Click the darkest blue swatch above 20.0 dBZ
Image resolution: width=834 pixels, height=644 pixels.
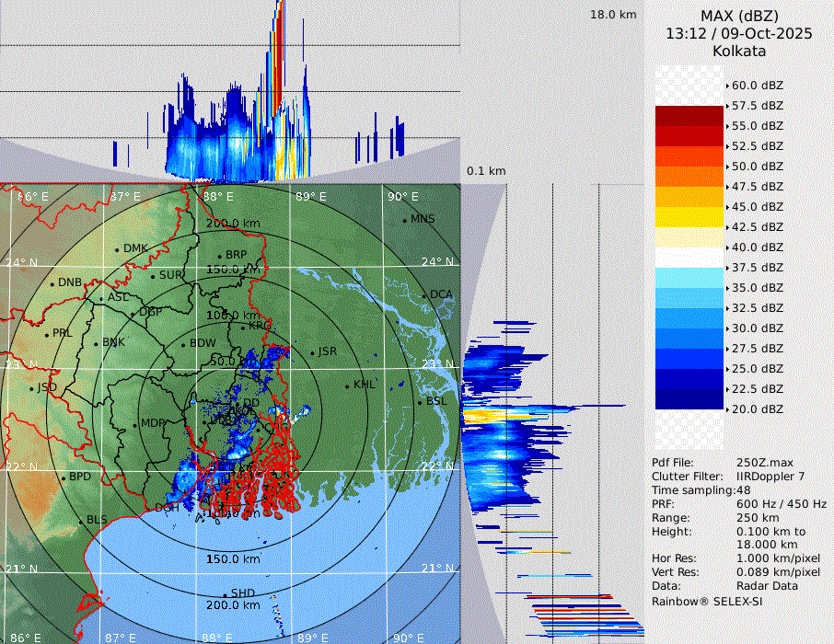tap(689, 399)
